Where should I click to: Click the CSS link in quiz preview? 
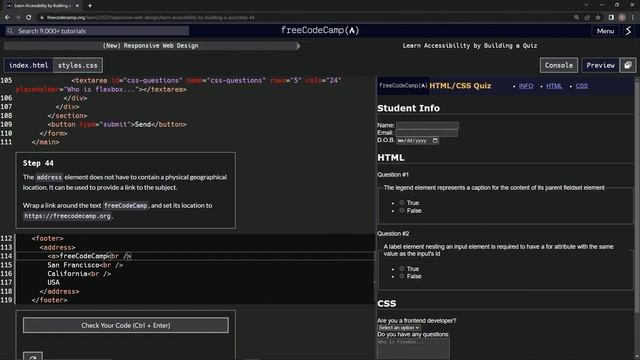tap(582, 86)
